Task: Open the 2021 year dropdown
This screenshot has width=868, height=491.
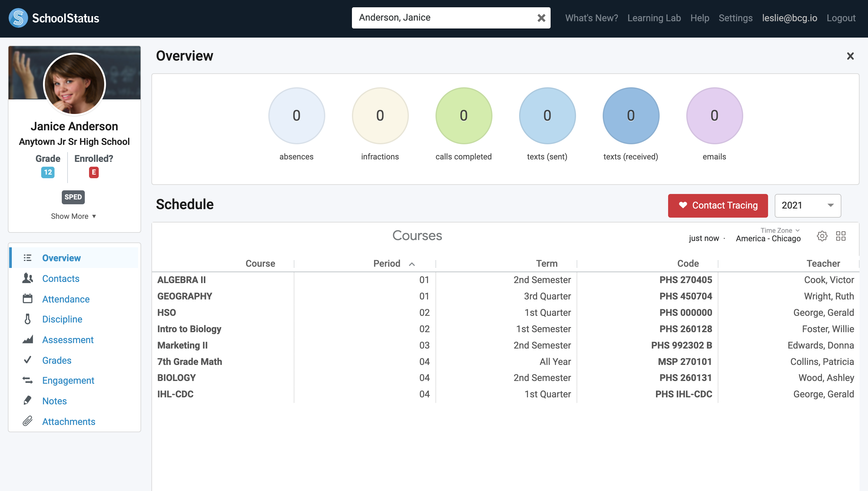Action: tap(807, 205)
